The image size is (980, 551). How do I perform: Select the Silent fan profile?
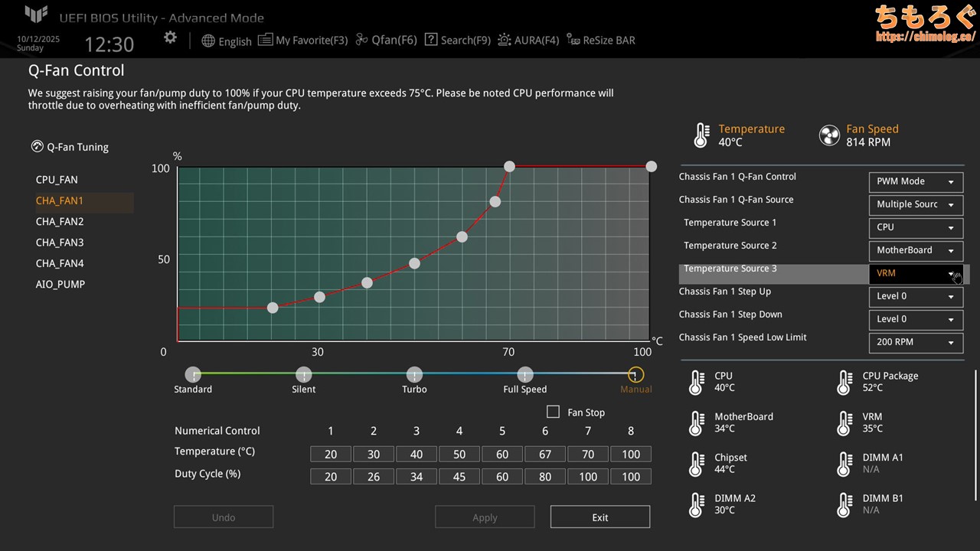304,375
